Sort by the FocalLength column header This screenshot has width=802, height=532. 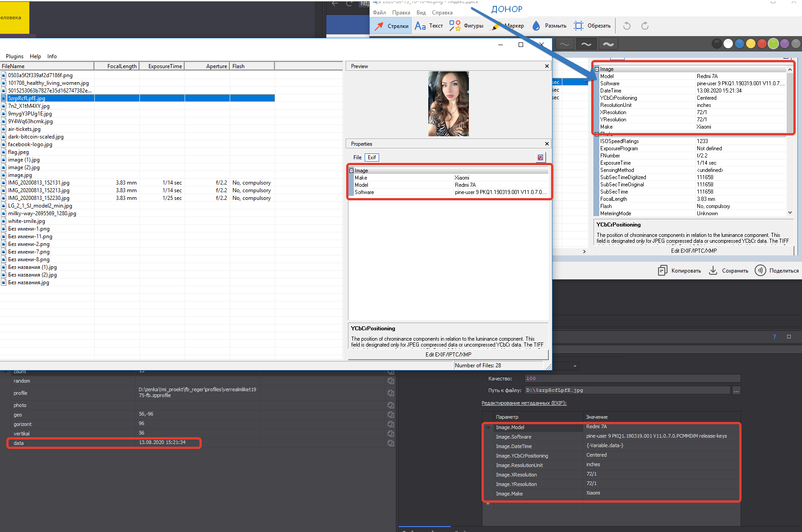pyautogui.click(x=116, y=66)
